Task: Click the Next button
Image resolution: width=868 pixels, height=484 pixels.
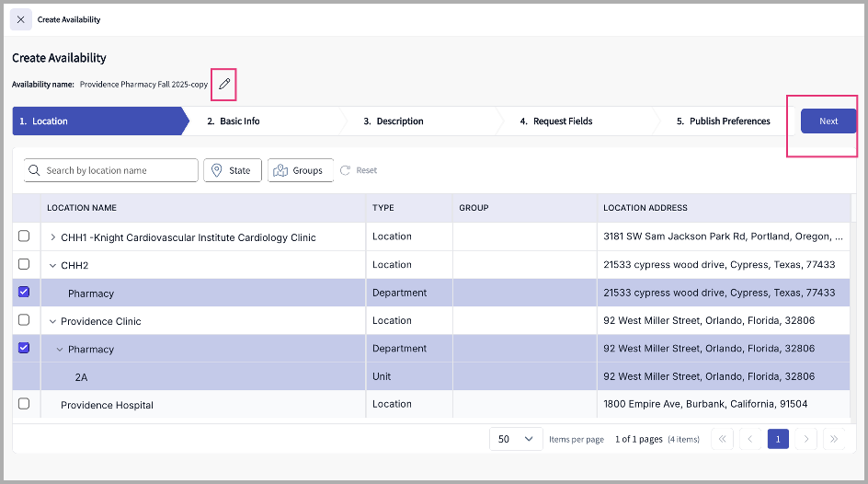Action: pos(828,121)
